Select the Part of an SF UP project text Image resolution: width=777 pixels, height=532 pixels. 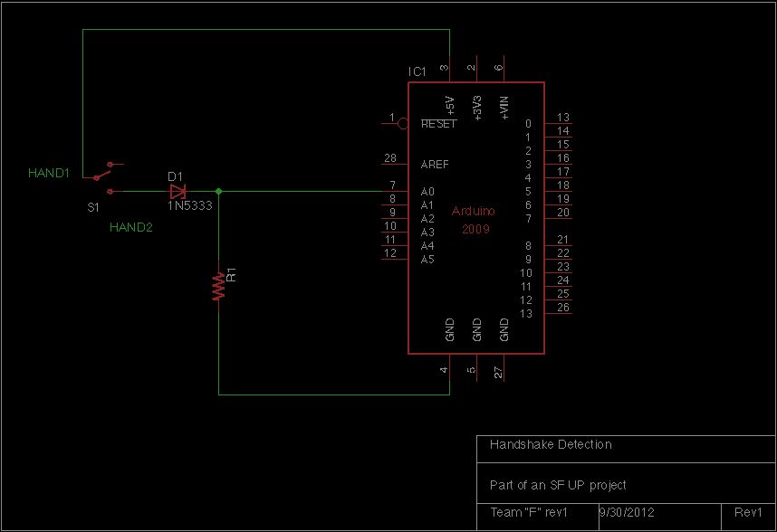coord(558,485)
